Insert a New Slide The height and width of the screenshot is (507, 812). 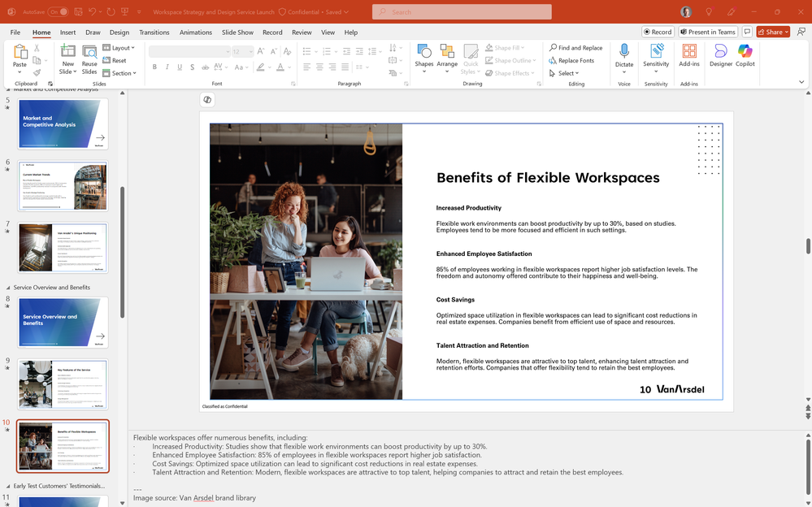tap(67, 58)
